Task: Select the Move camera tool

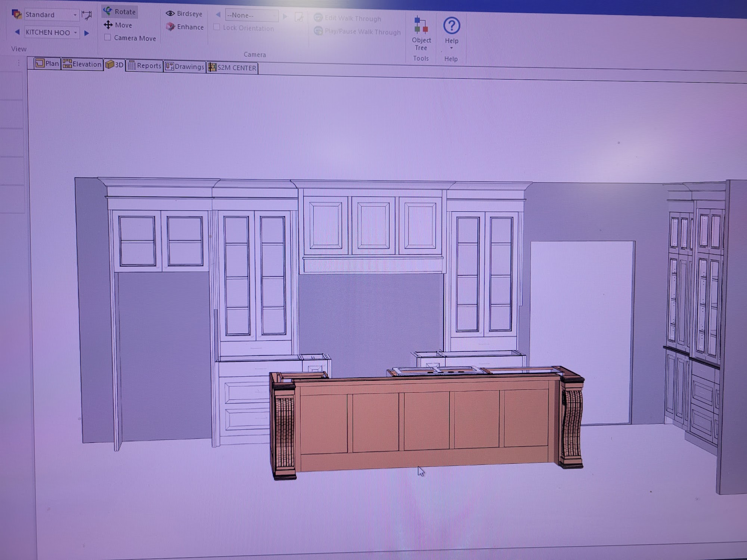Action: click(118, 25)
